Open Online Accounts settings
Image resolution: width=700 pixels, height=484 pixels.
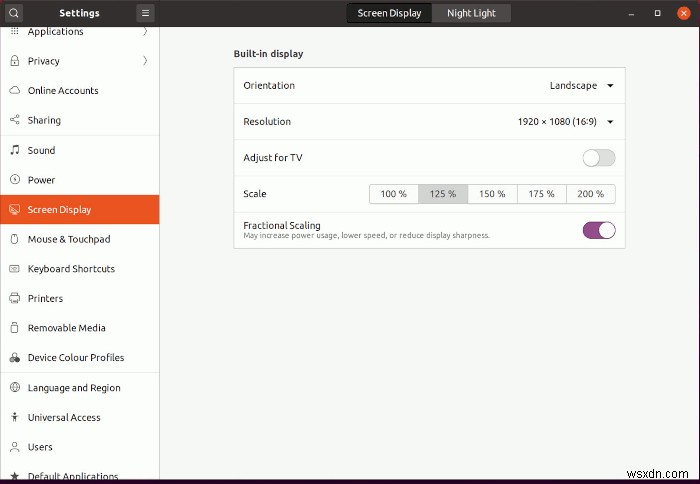tap(79, 90)
